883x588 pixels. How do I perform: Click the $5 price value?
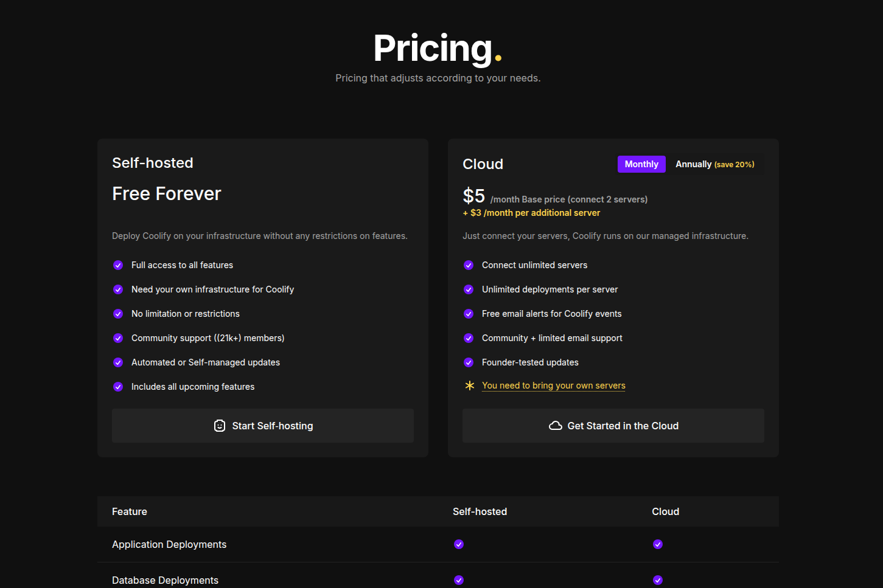point(474,196)
